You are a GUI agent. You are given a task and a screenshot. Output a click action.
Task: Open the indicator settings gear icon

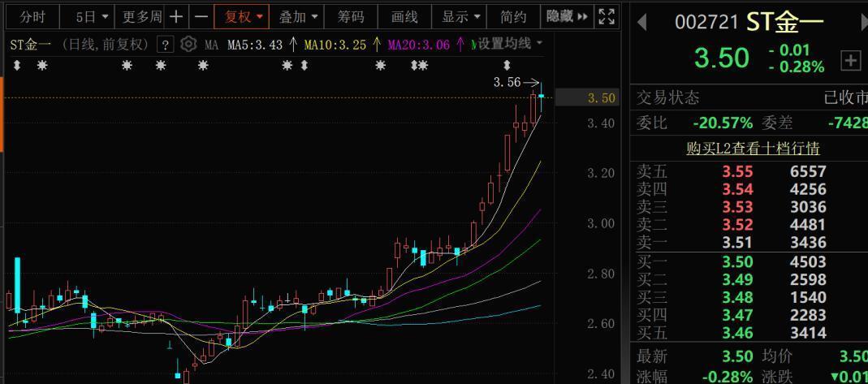tap(188, 45)
